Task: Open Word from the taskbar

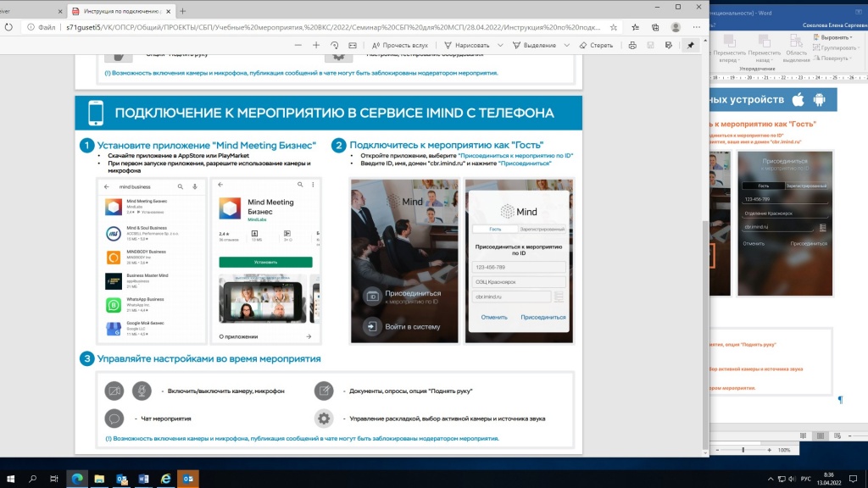Action: (x=144, y=479)
